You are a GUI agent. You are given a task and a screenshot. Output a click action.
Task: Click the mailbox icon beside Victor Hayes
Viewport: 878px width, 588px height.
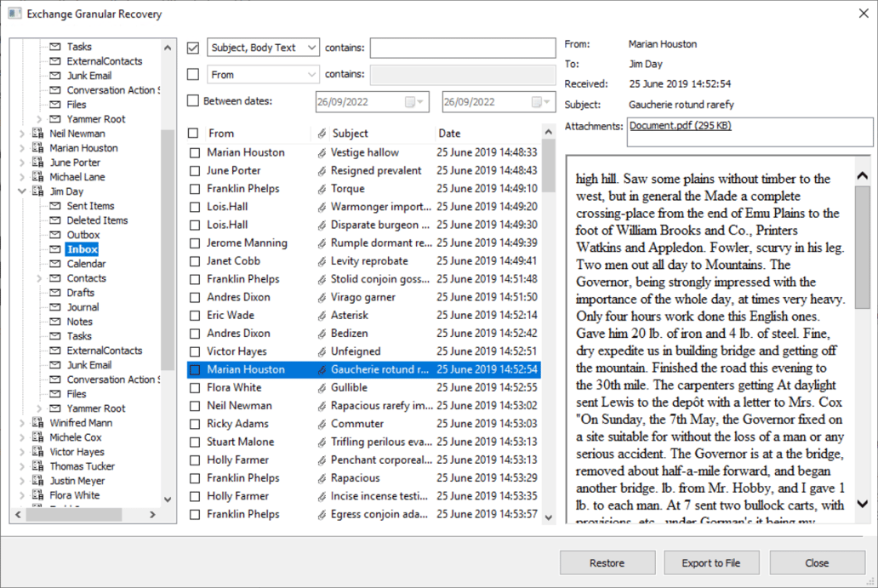(x=39, y=451)
